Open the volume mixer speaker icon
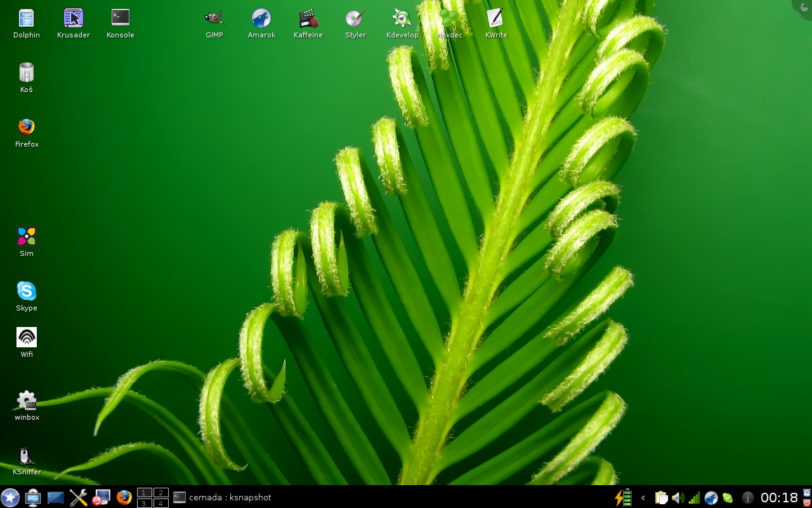 coord(678,498)
